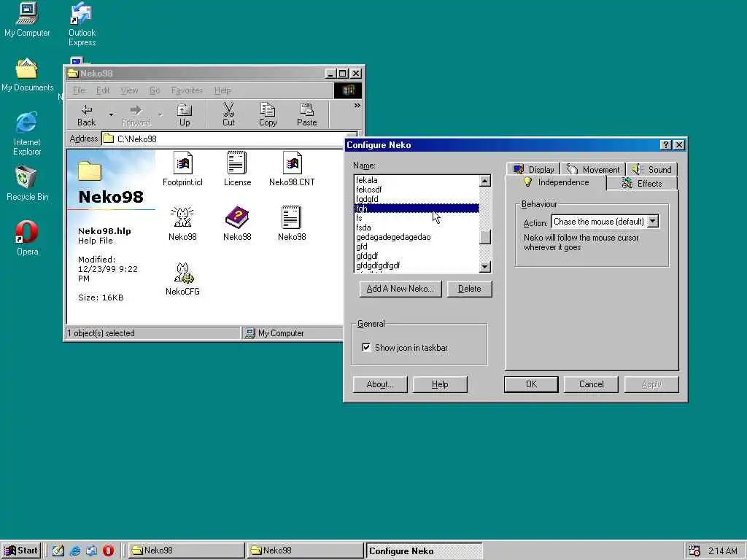Image resolution: width=747 pixels, height=560 pixels.
Task: Switch to the Movement tab
Action: 593,169
